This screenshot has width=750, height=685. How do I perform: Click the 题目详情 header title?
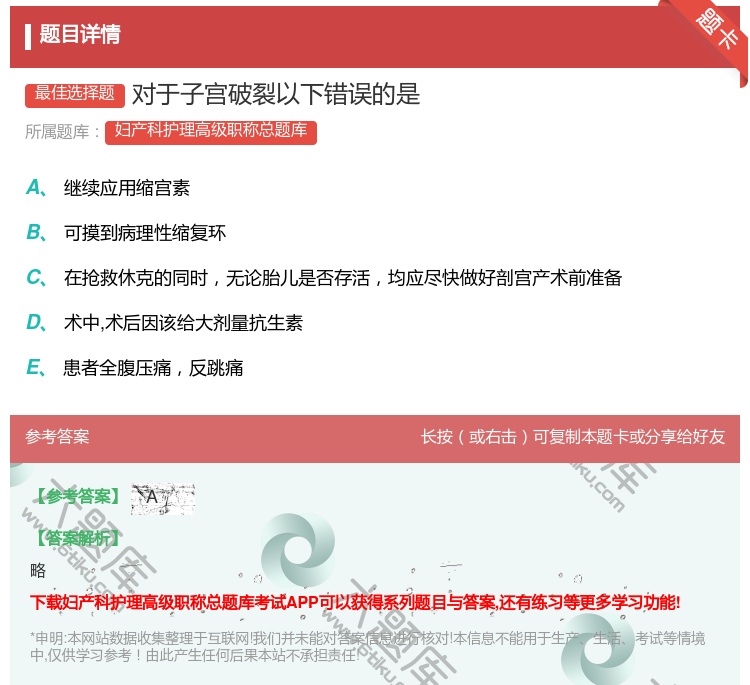coord(80,34)
